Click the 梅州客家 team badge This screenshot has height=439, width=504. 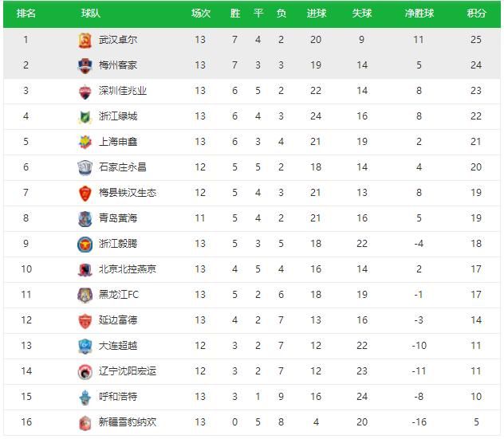point(85,65)
